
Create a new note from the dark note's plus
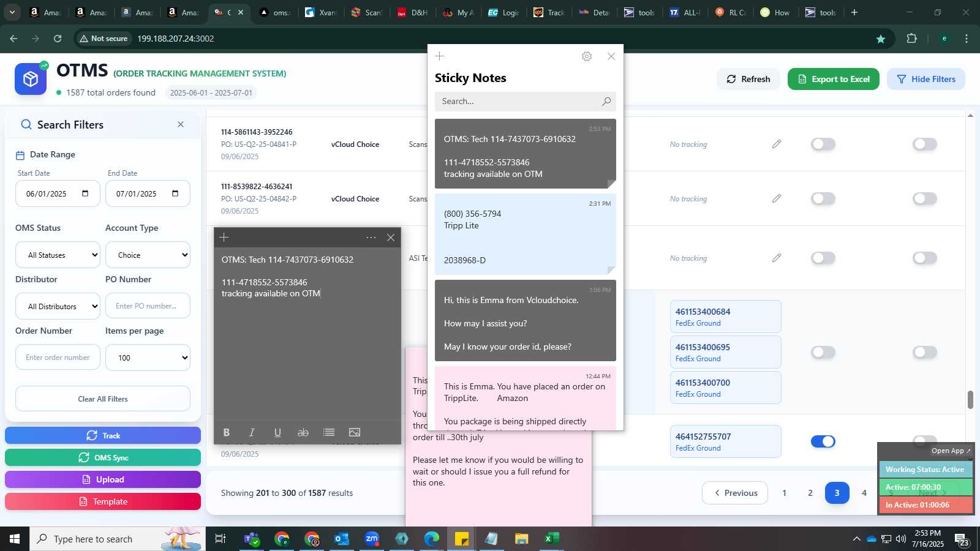point(224,238)
